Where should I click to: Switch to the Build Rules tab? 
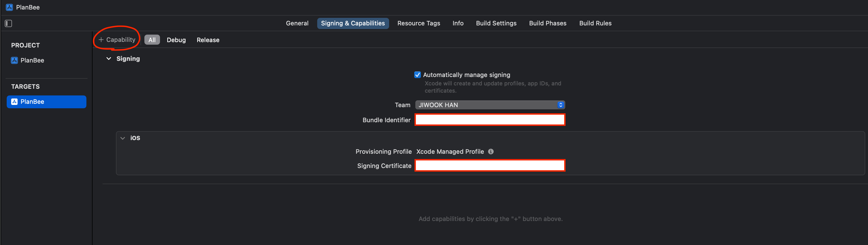click(x=595, y=23)
